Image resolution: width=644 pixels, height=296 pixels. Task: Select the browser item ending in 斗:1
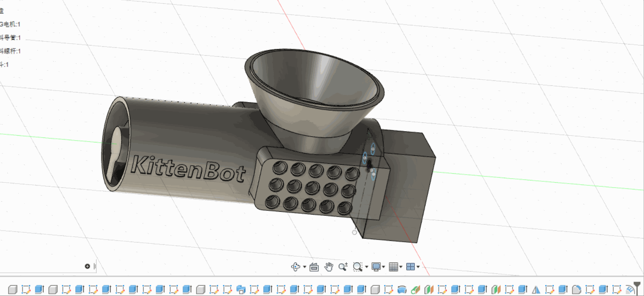click(4, 64)
